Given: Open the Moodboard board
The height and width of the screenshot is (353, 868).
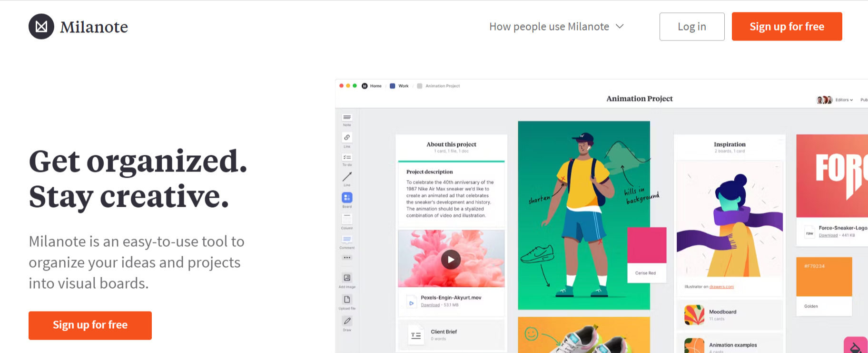Looking at the screenshot, I should click(x=730, y=315).
